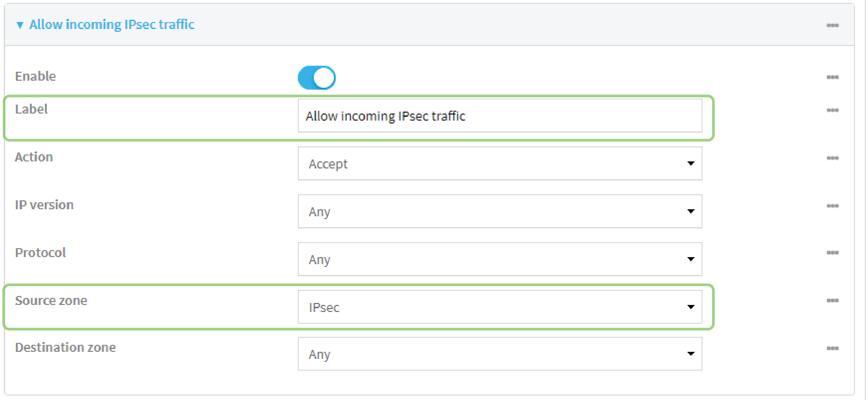Screen dimensions: 868x400
Task: Collapse the section using the blue triangle
Action: coord(20,25)
